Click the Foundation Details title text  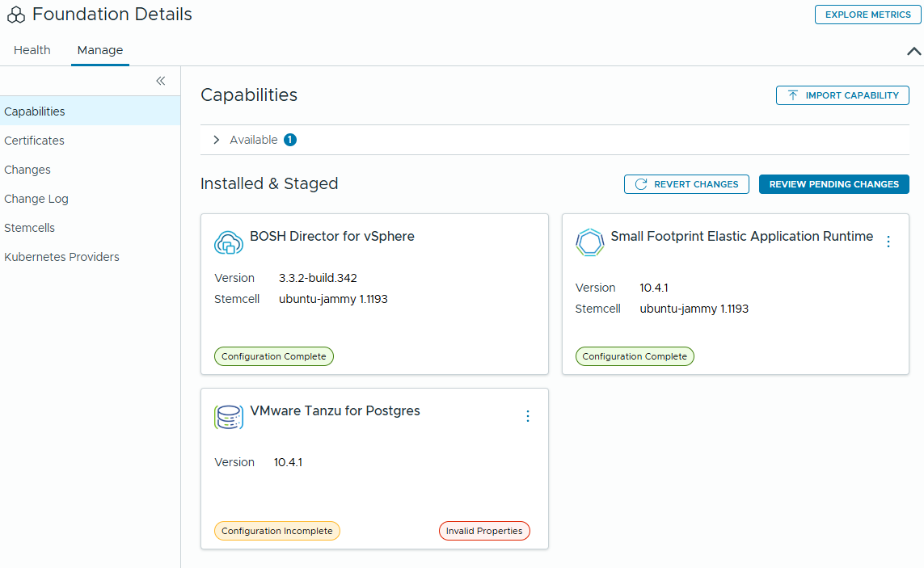coord(112,15)
